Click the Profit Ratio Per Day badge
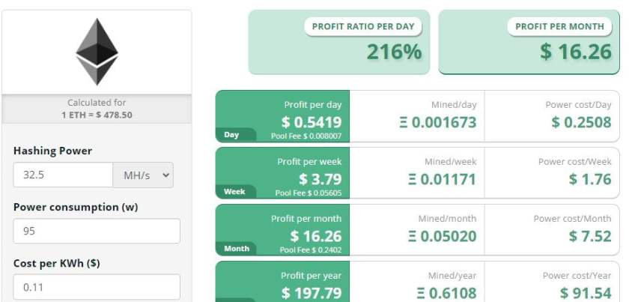Screen dimensions: 644x302 coord(363,26)
